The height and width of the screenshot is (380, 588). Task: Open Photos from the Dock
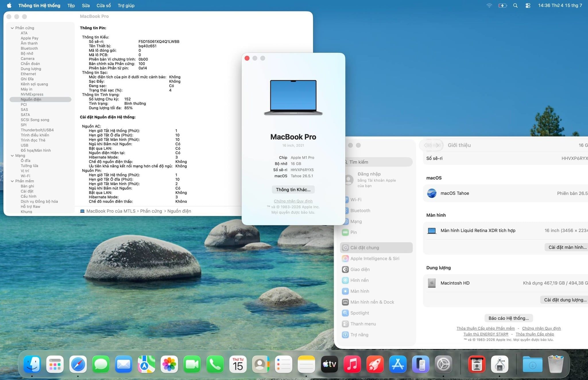tap(169, 364)
